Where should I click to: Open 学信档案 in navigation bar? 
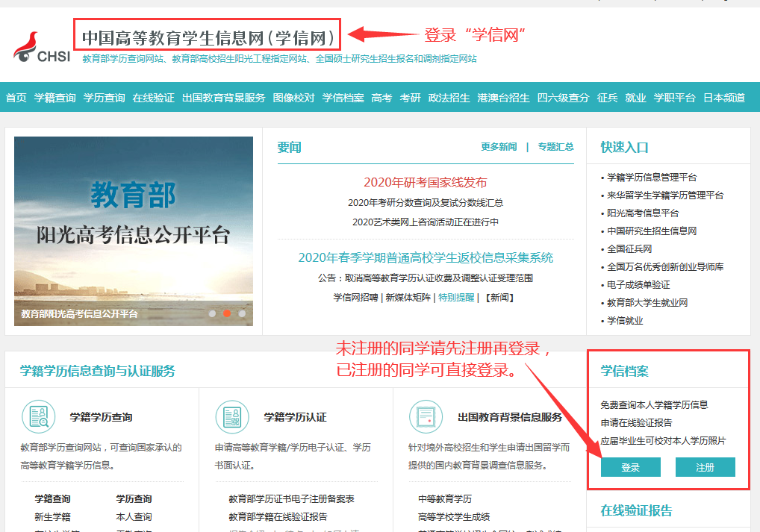click(x=343, y=98)
